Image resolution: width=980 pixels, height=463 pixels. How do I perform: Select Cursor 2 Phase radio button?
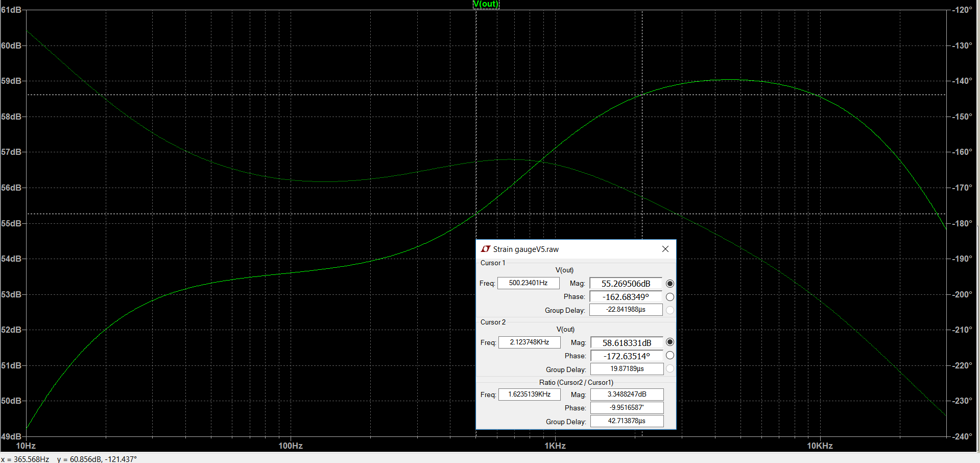pos(670,355)
